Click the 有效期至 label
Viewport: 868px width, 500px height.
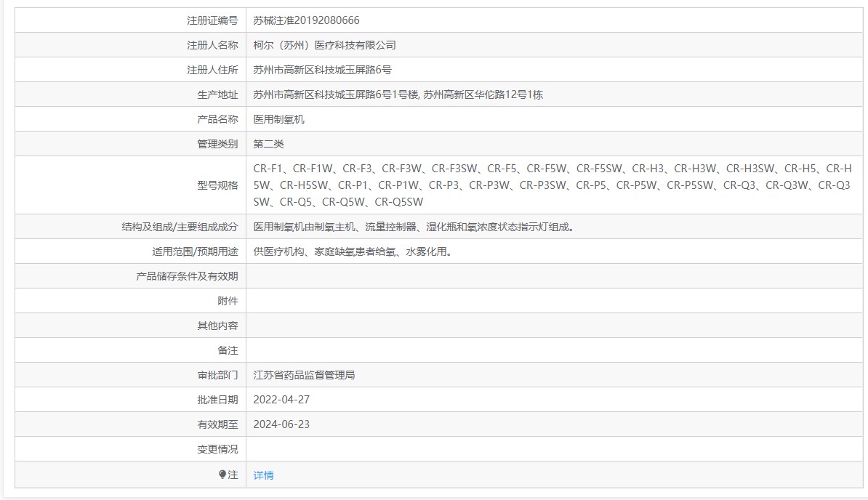(x=217, y=424)
